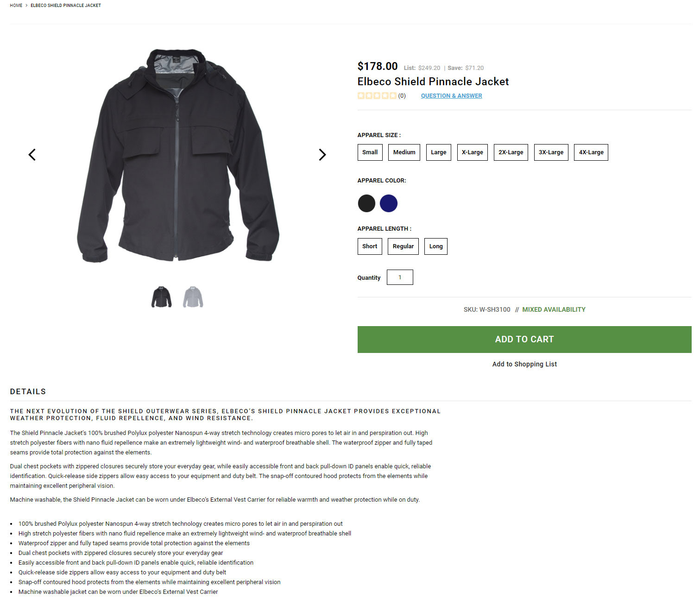
Task: Choose Long apparel length
Action: point(435,246)
